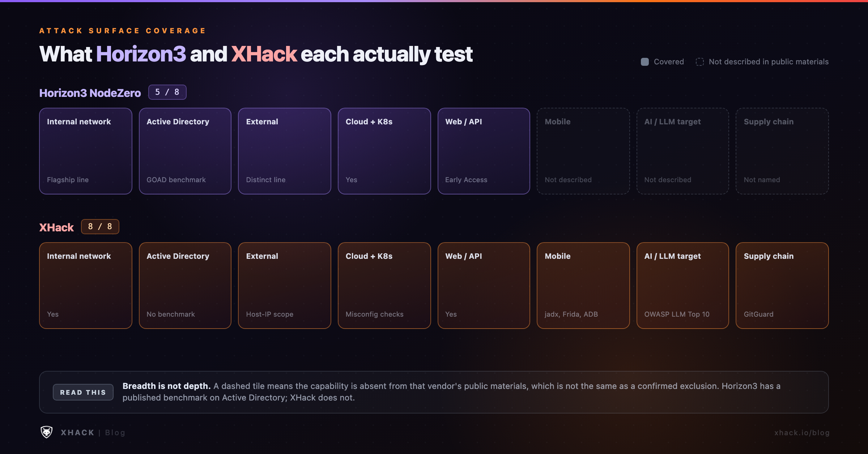Select Horizon3 External Distinct line tile
This screenshot has width=868, height=454.
click(285, 151)
